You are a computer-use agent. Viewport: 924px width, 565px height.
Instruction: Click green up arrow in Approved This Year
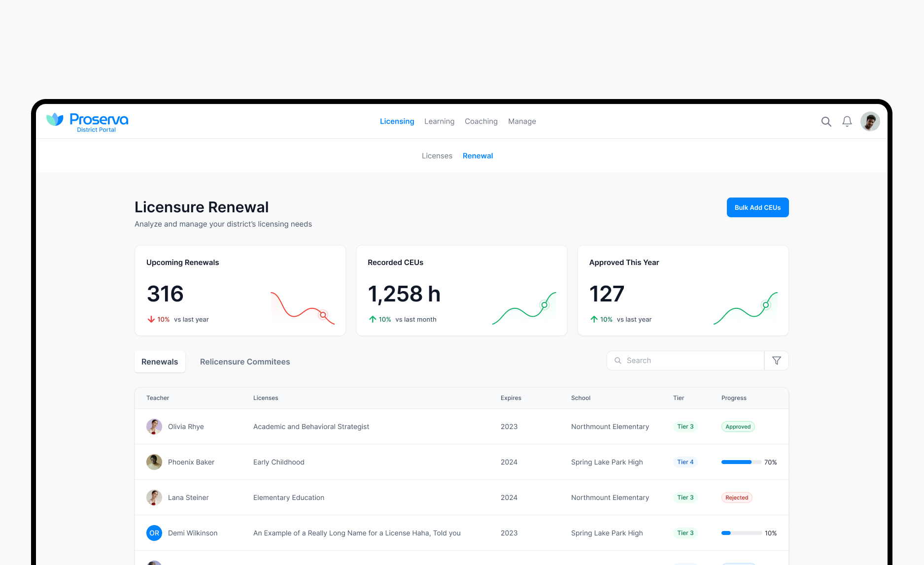(594, 319)
